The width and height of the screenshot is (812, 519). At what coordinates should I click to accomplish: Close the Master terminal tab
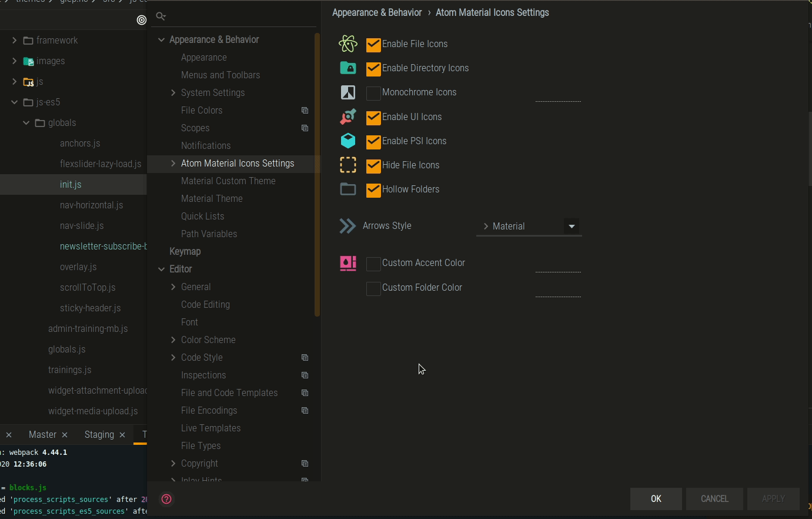click(x=65, y=435)
